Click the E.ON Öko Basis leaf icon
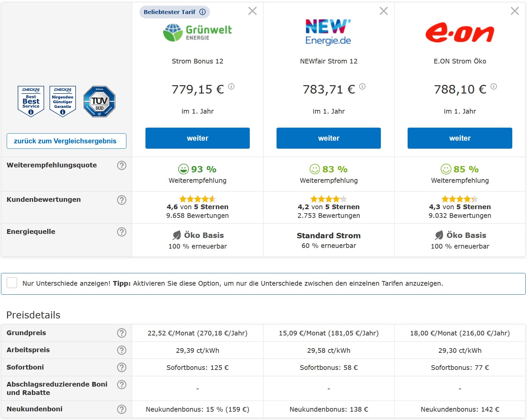527x420 pixels. pyautogui.click(x=439, y=235)
